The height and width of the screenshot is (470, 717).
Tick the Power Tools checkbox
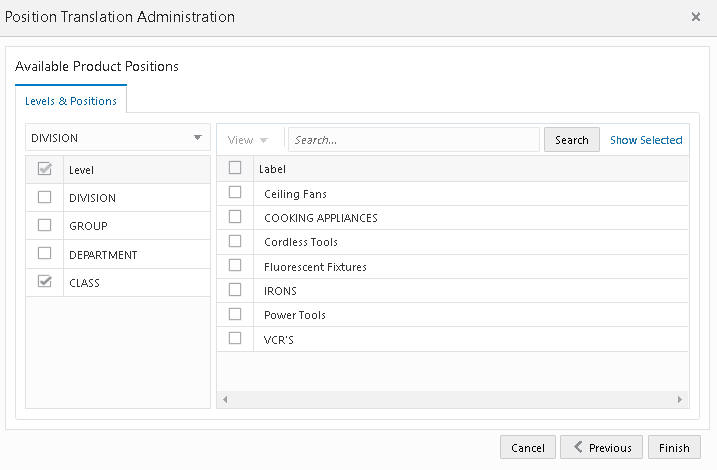tap(235, 314)
